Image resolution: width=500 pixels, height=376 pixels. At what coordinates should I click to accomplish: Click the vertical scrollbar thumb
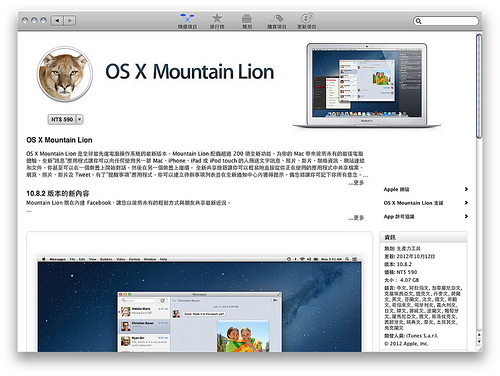click(x=479, y=86)
